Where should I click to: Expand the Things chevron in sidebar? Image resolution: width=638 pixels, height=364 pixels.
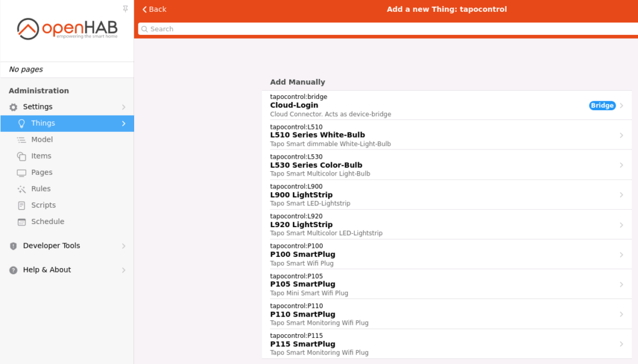124,123
